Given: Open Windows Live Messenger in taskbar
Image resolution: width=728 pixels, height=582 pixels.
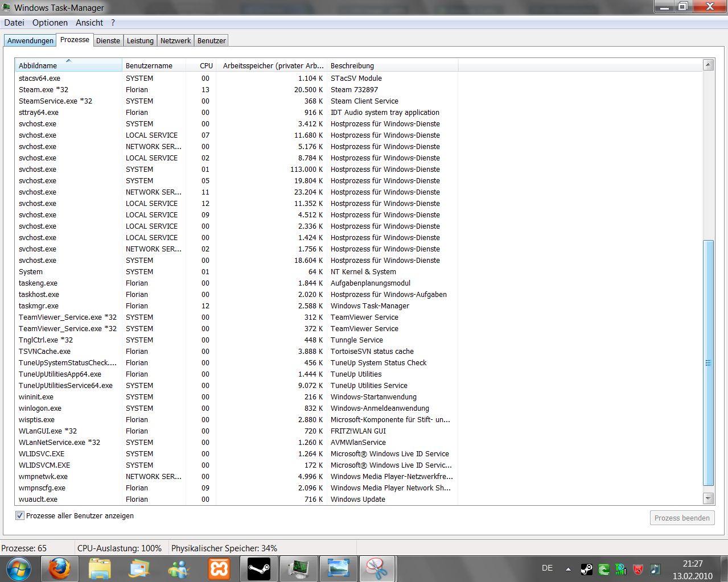Looking at the screenshot, I should 180,568.
